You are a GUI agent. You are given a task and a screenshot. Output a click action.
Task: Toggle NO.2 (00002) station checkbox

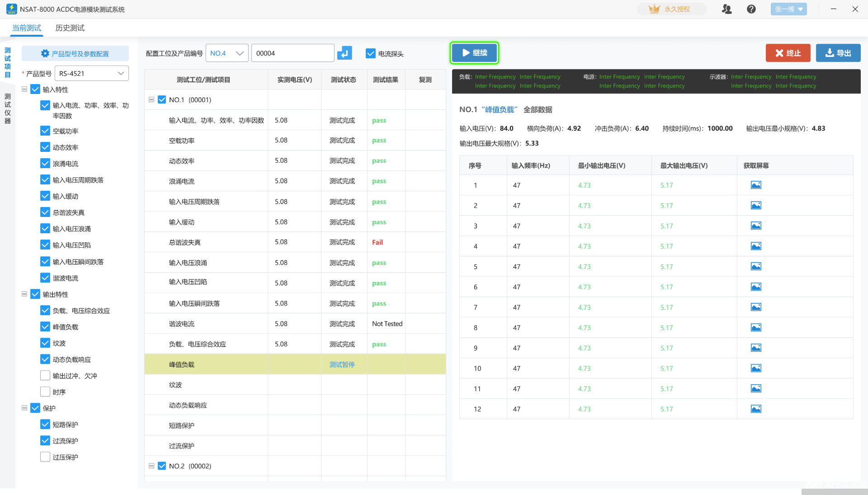coord(162,466)
